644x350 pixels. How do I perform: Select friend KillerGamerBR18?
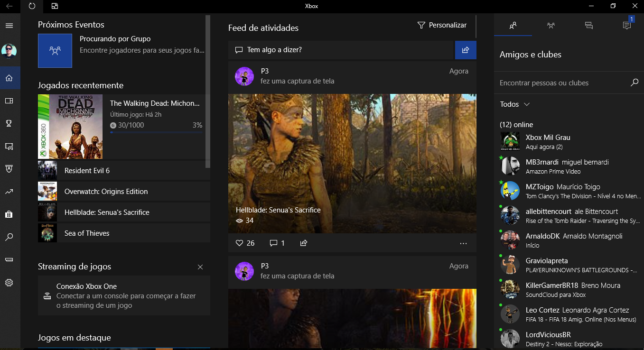tap(569, 289)
